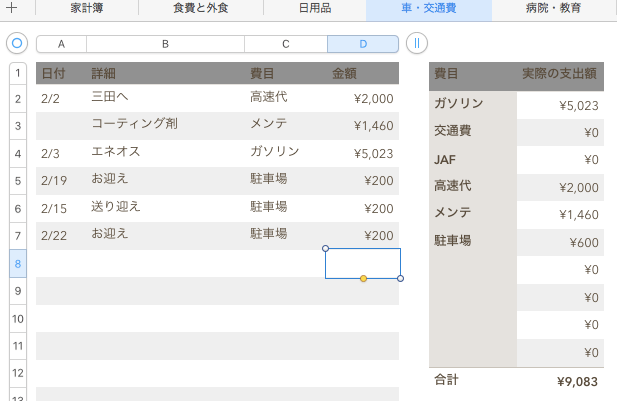Click the yellow autofill handle on selected cell
Image resolution: width=617 pixels, height=401 pixels.
pyautogui.click(x=363, y=279)
